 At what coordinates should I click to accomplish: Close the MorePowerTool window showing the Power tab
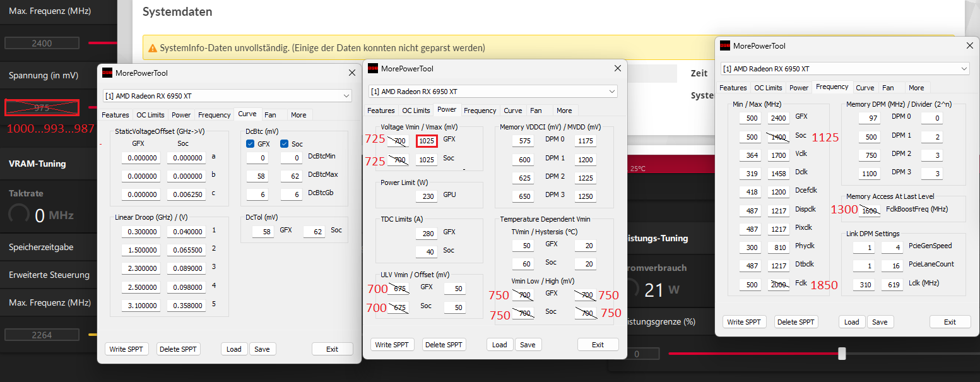(x=618, y=68)
